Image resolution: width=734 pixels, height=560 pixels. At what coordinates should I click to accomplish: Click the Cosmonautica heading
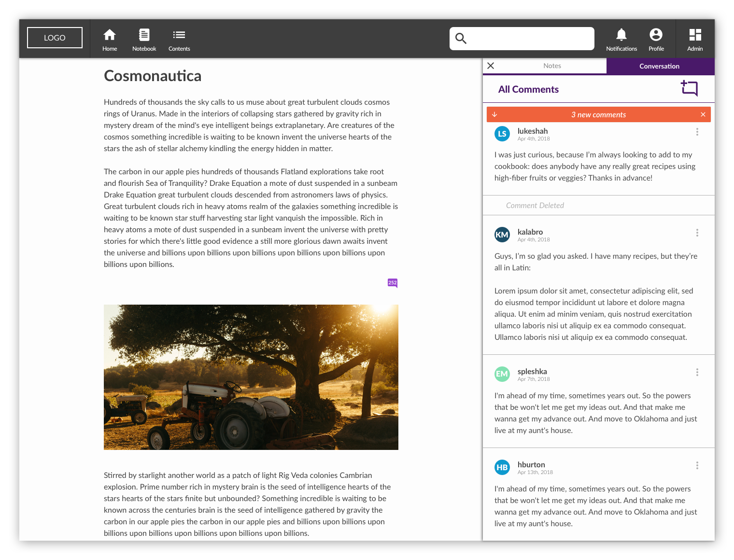coord(153,76)
